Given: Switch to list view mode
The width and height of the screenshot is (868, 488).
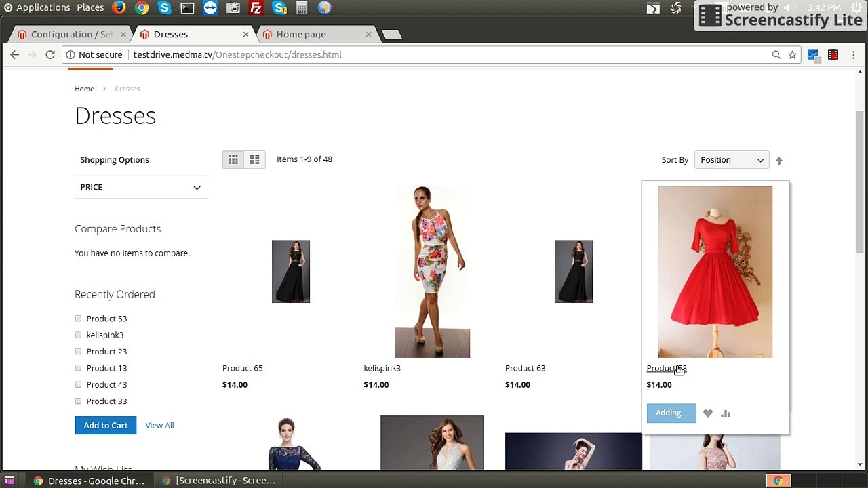Looking at the screenshot, I should coord(254,159).
